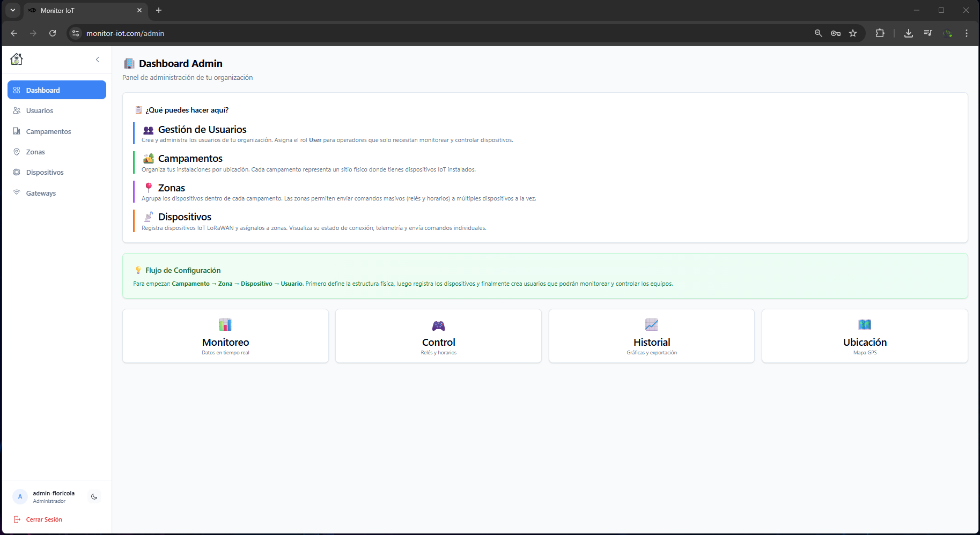This screenshot has width=980, height=535.
Task: Click the home logo icon in sidebar
Action: (x=17, y=60)
